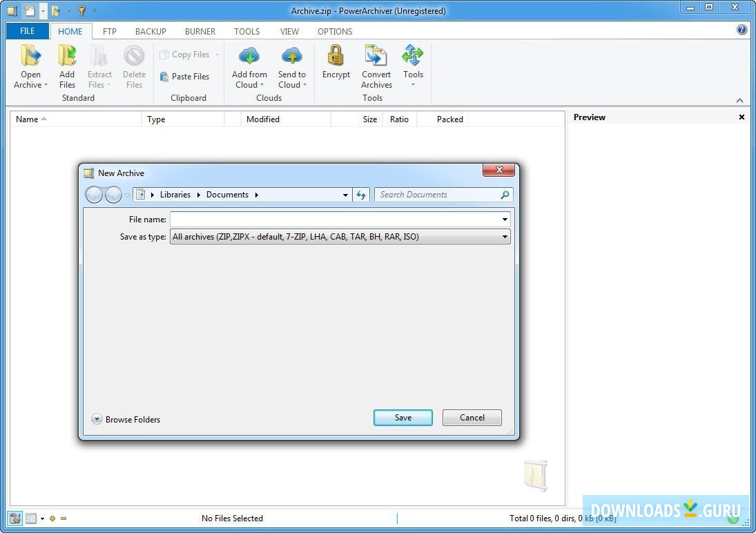Click Copy Files in Clipboard group
Viewport: 756px width, 533px height.
click(x=184, y=55)
